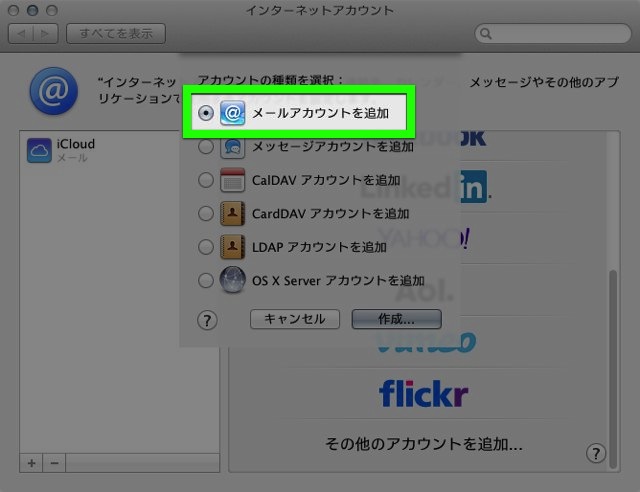Click the Vimeo provider logo
The image size is (640, 492).
(x=426, y=342)
